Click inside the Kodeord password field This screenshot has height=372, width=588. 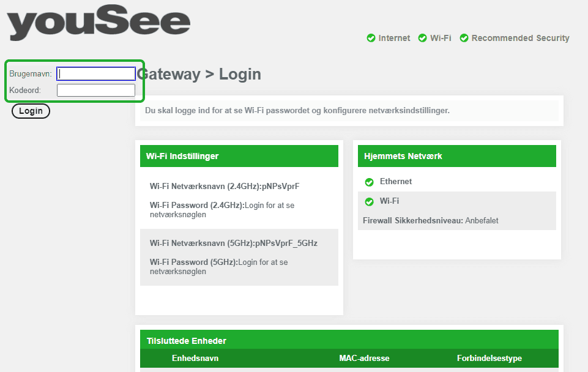[x=95, y=90]
